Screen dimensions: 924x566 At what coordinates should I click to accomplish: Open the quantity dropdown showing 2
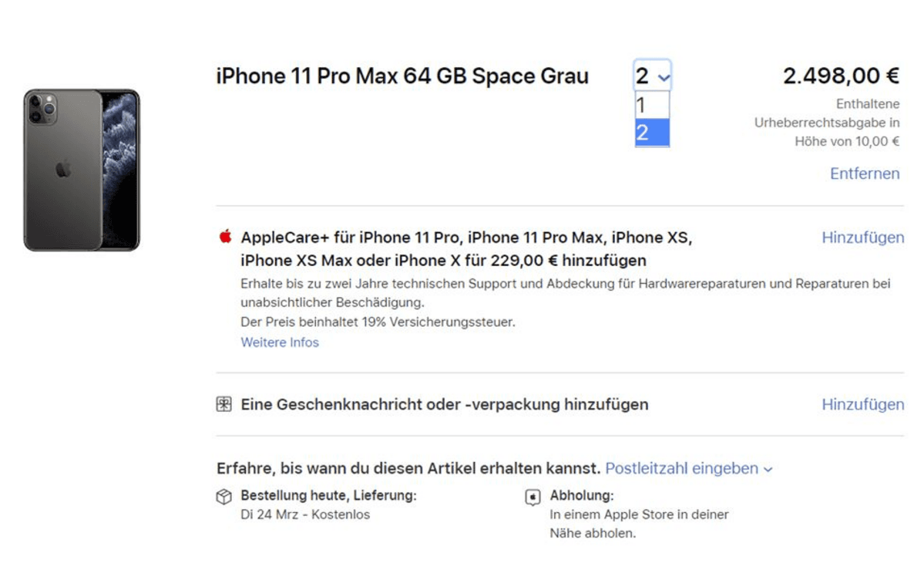[652, 76]
